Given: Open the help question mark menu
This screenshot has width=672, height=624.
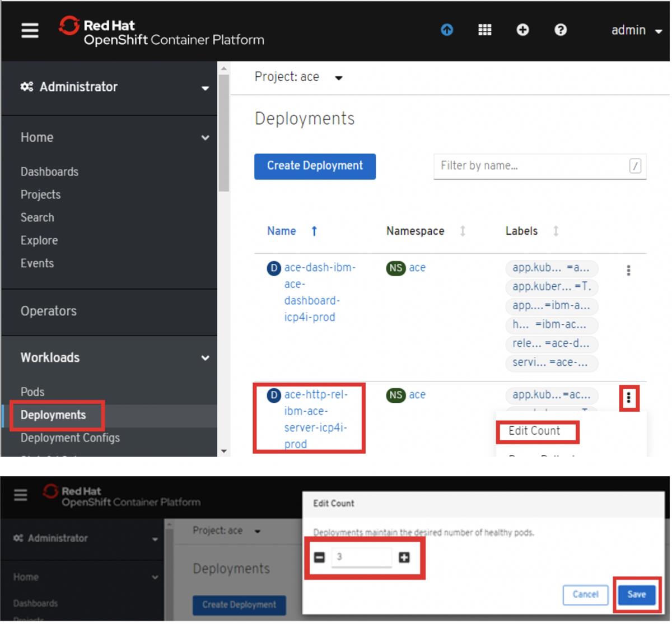Looking at the screenshot, I should point(560,30).
